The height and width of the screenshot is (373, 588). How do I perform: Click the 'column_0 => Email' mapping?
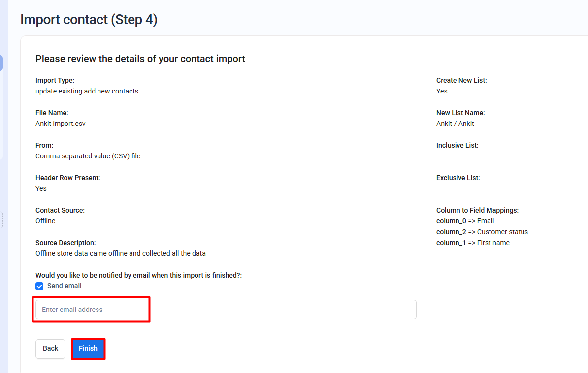465,221
